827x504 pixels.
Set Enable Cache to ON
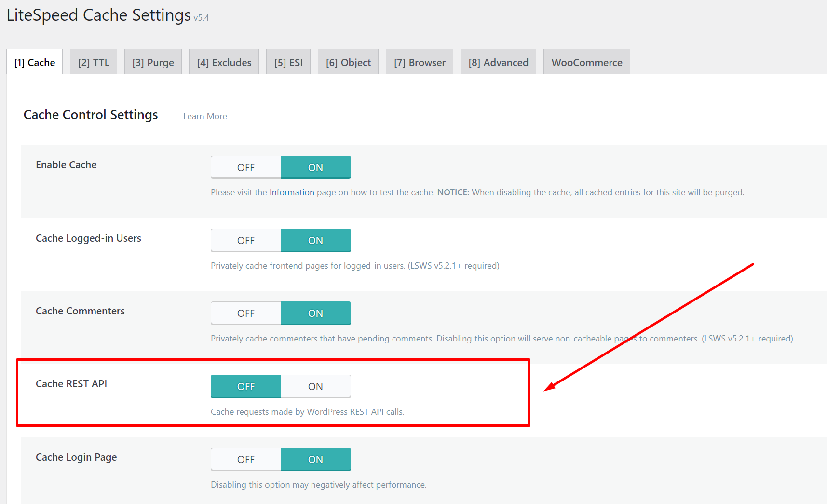pos(315,167)
